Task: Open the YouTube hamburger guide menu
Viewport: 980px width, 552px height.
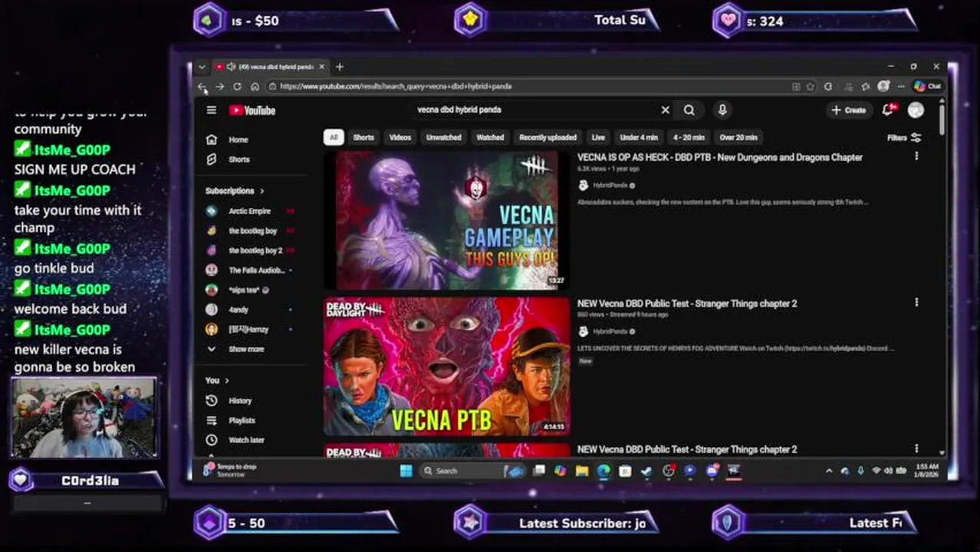Action: point(211,110)
